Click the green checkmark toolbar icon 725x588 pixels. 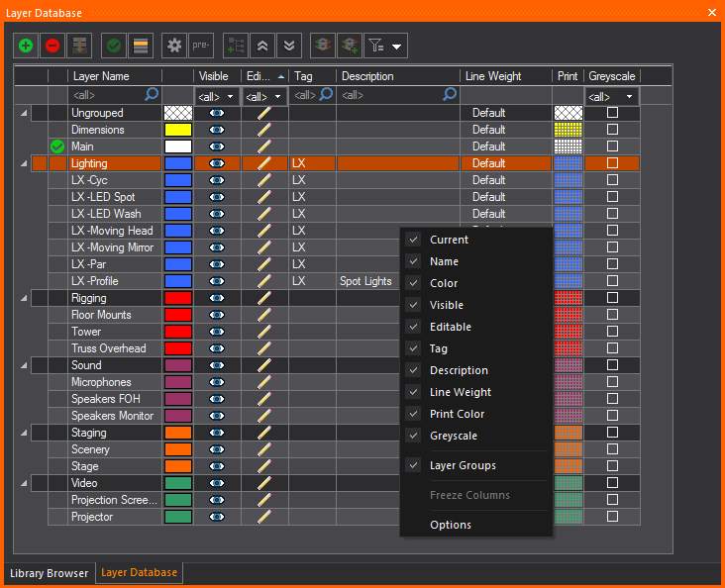pos(114,46)
